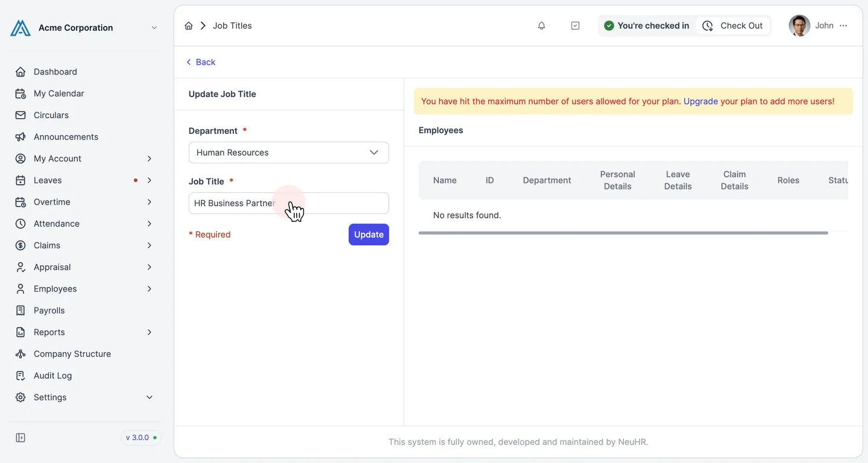Viewport: 868px width, 463px height.
Task: Click the Announcements megaphone icon
Action: (x=20, y=137)
